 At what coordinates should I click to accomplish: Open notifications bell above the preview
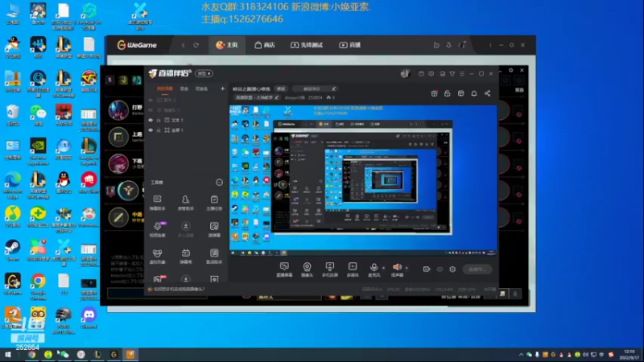pyautogui.click(x=474, y=93)
